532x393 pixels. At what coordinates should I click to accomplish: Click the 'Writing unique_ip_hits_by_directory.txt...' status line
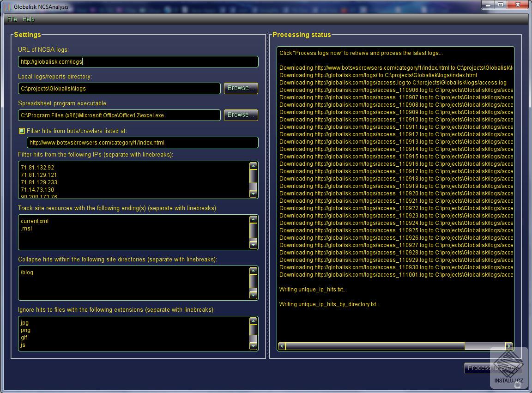(329, 304)
